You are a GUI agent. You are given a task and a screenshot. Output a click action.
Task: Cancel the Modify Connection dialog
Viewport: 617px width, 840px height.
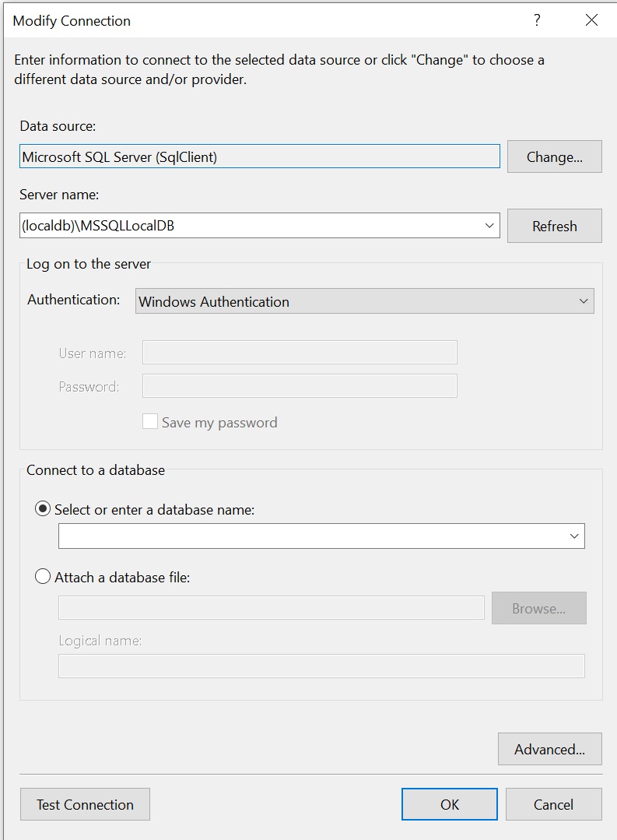[x=553, y=803]
